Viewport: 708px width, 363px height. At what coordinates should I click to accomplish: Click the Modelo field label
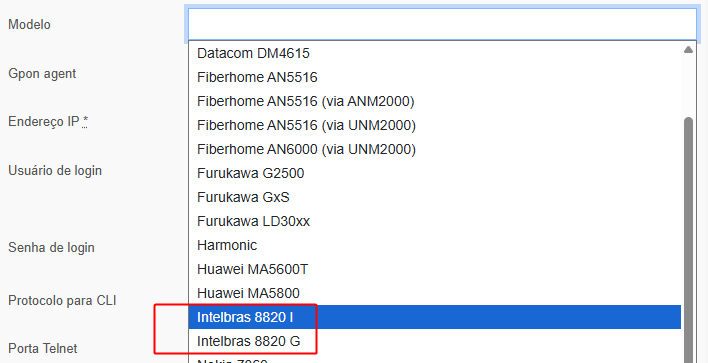coord(29,24)
